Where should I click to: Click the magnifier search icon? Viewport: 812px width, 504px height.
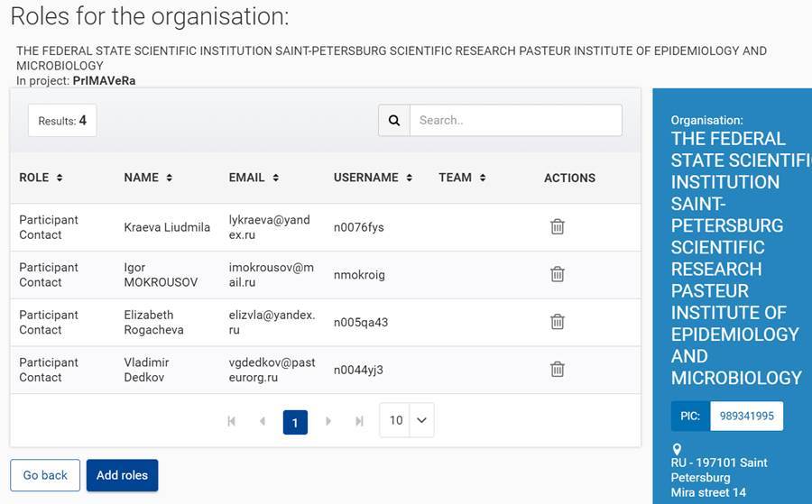coord(394,121)
